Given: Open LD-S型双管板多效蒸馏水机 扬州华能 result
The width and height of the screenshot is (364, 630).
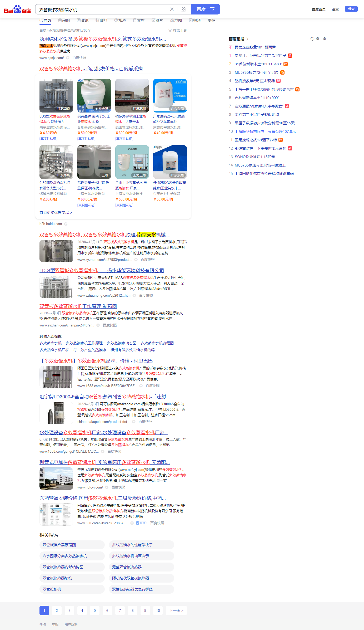Looking at the screenshot, I should click(102, 271).
